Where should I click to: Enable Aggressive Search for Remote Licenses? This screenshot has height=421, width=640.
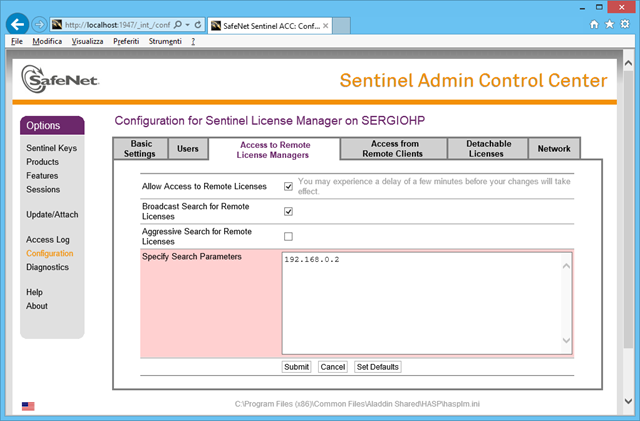pyautogui.click(x=288, y=236)
